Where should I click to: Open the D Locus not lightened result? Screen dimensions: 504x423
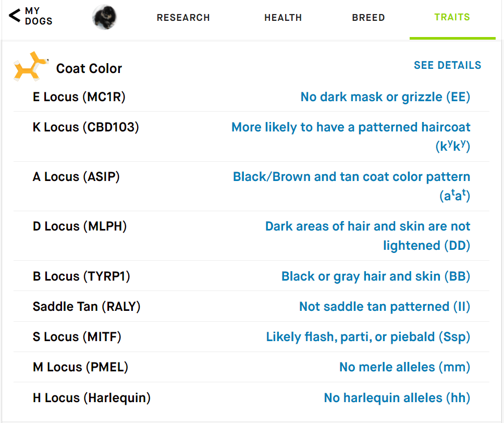(x=368, y=236)
